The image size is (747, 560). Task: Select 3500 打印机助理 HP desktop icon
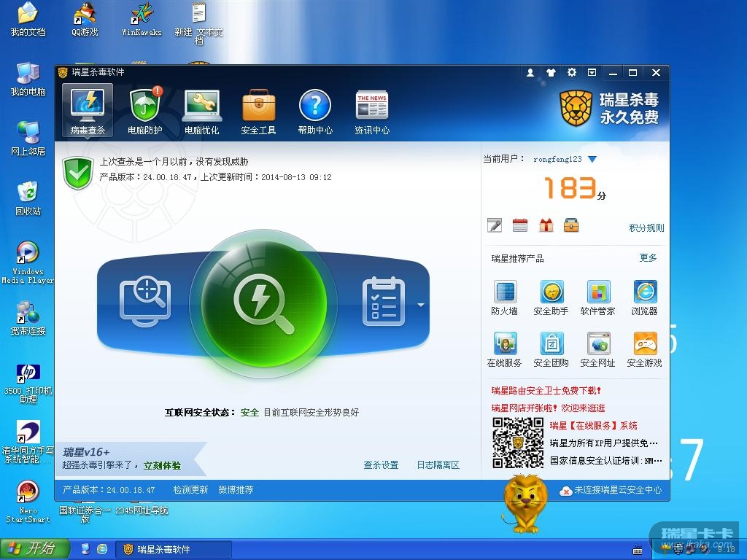click(x=28, y=384)
